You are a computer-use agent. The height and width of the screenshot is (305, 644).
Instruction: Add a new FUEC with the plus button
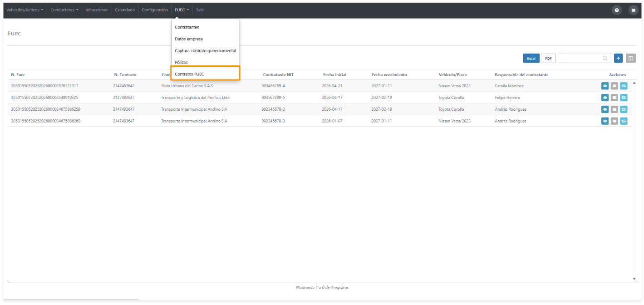[618, 58]
